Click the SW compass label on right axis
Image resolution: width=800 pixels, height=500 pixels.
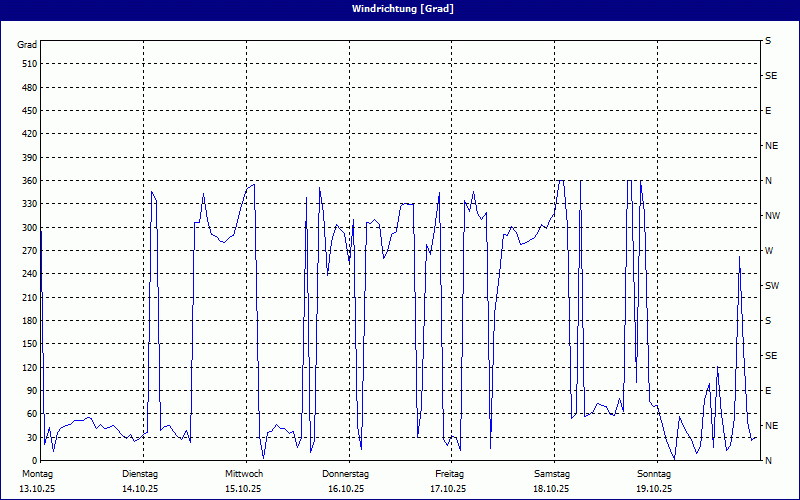coord(771,286)
